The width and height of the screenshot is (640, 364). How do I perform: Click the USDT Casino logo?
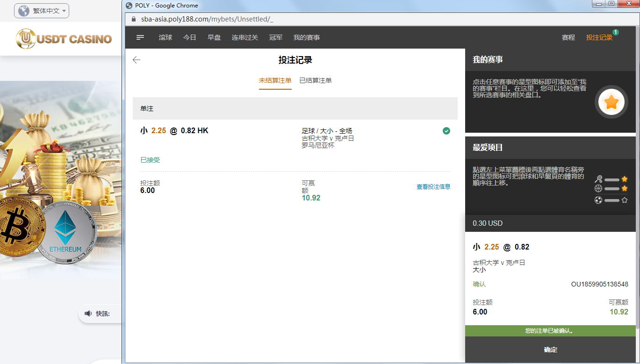click(64, 39)
